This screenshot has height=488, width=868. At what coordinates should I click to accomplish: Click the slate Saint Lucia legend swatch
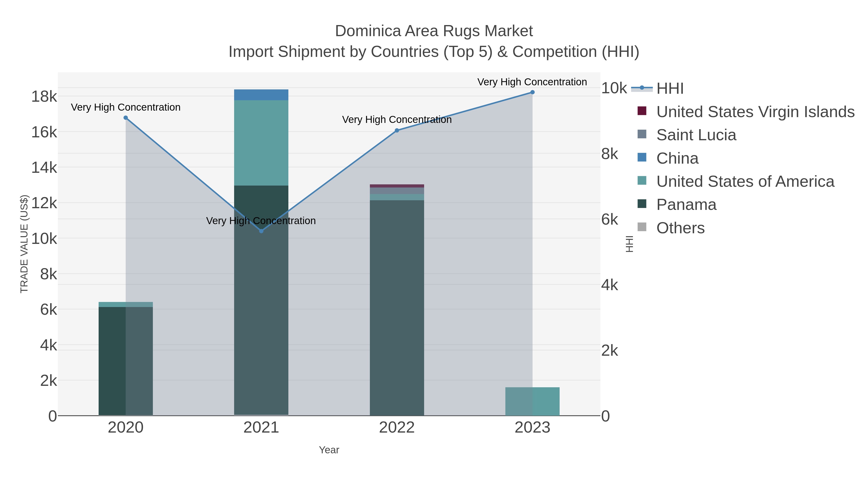coord(642,134)
